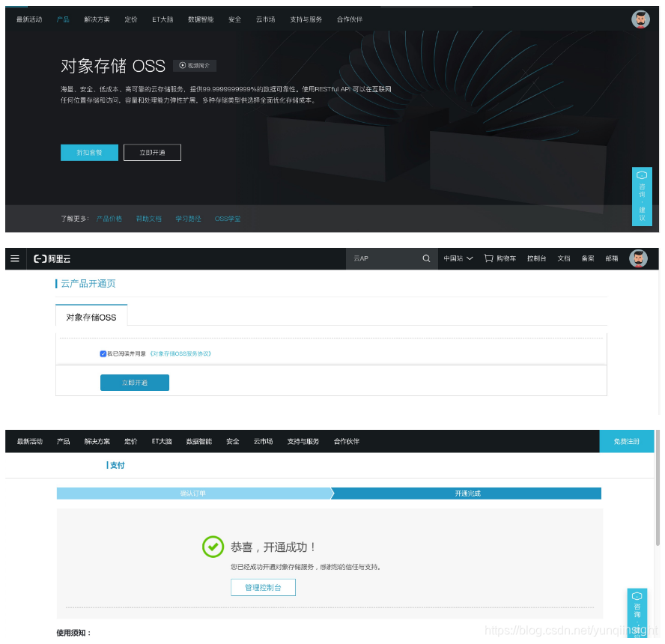
Task: Open the 咨询·建议 side widget in the OSS banner
Action: 642,196
